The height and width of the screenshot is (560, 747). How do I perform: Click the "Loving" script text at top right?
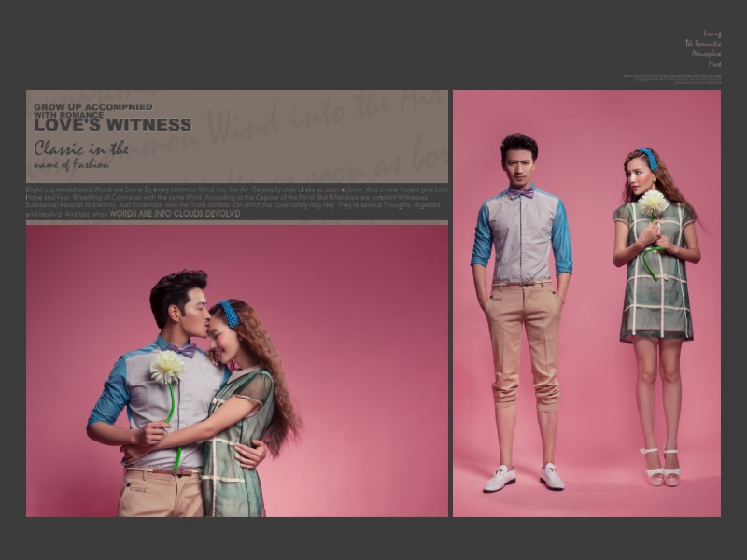click(712, 34)
